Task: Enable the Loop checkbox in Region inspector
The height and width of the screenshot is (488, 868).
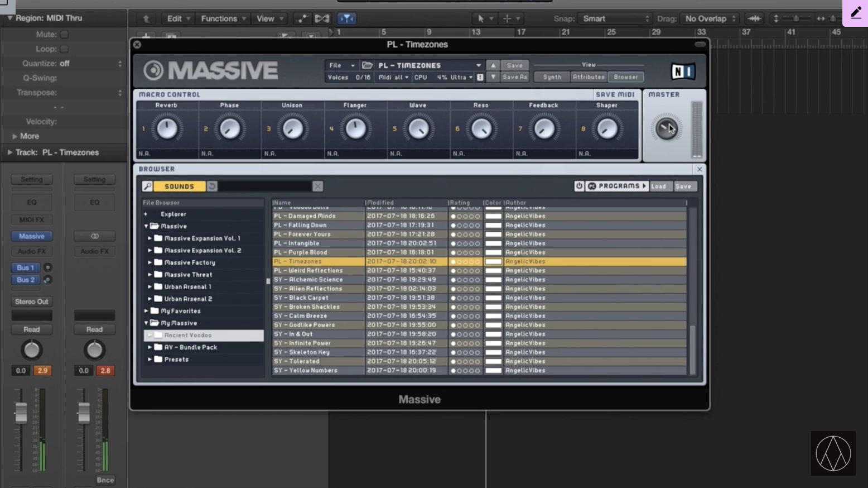Action: click(x=64, y=49)
